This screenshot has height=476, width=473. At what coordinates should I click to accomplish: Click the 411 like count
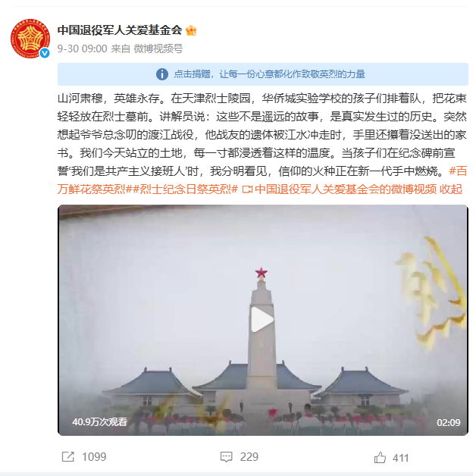(401, 458)
